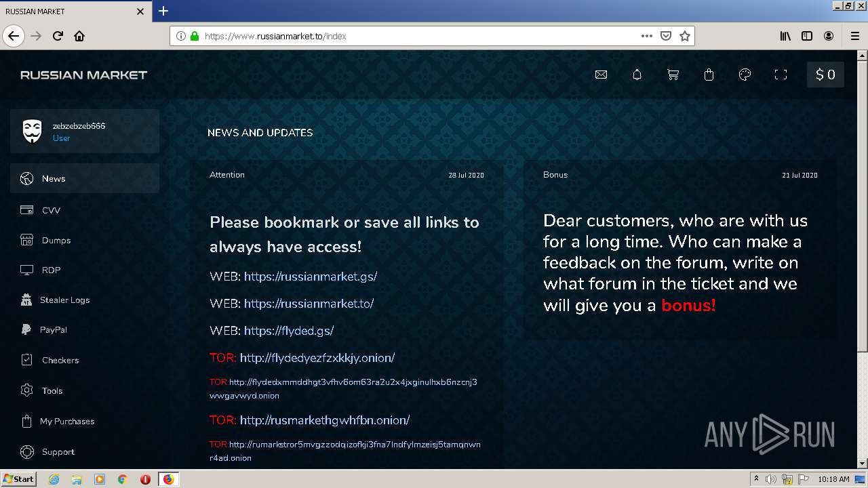Follow the rusmarkethgwhfbn.onion link
Screen dimensions: 868x488
pyautogui.click(x=325, y=420)
